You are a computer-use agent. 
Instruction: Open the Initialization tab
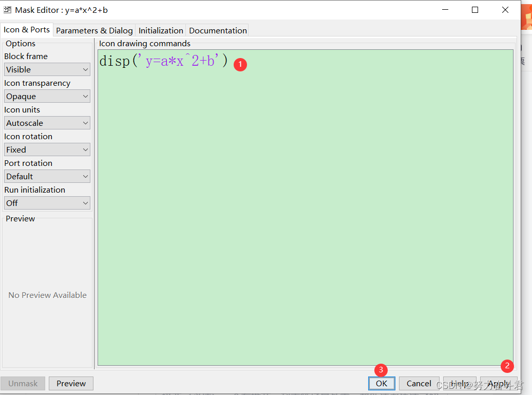[x=160, y=30]
